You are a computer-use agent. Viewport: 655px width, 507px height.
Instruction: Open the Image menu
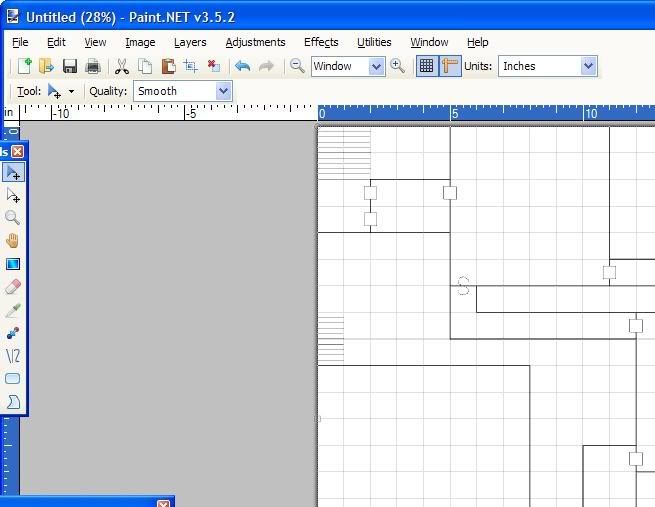click(140, 42)
